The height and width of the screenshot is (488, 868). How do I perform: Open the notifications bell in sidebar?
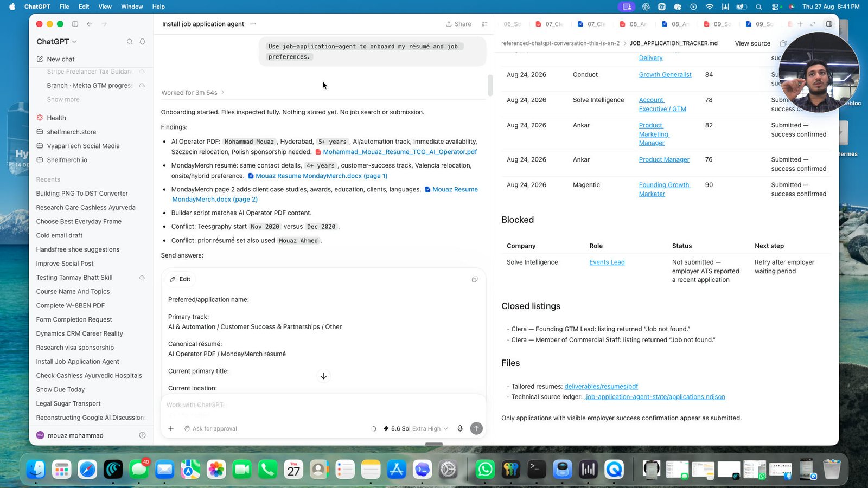143,42
